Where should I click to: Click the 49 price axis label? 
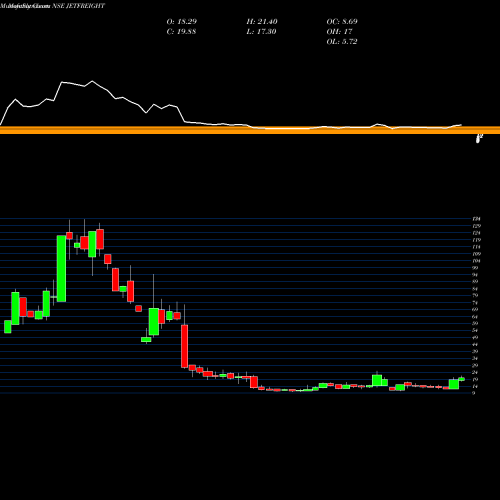pyautogui.click(x=475, y=337)
